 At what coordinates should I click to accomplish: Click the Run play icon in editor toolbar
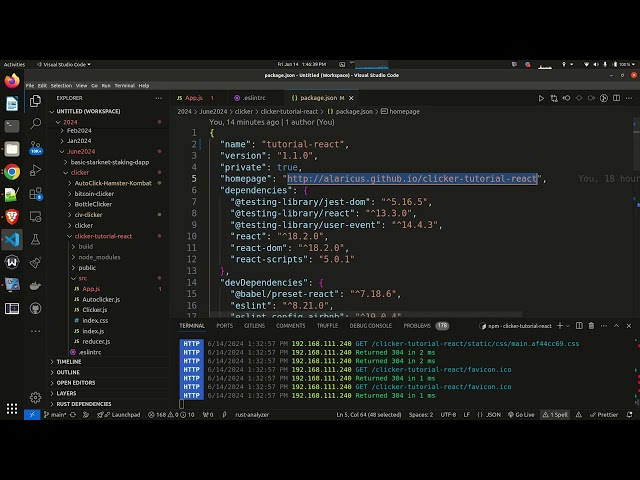coord(541,98)
